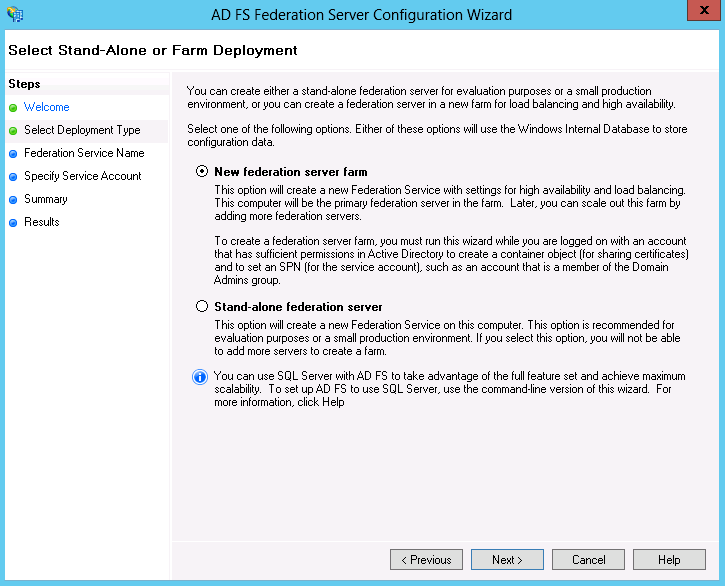Open the Help button
Viewport: 725px width, 586px height.
coord(669,560)
